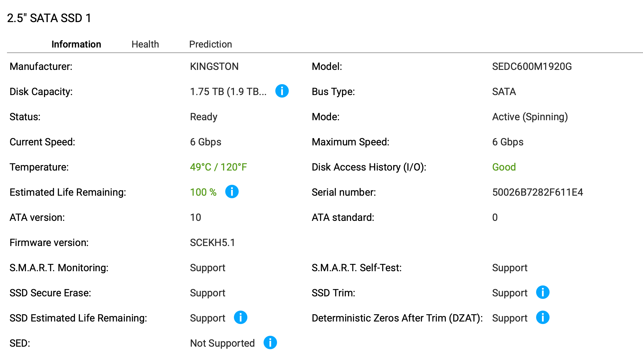Open the Prediction tab
This screenshot has width=643, height=364.
tap(210, 44)
